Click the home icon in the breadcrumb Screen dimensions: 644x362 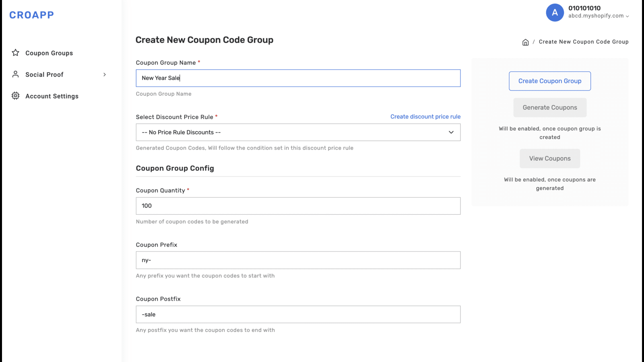pos(525,41)
